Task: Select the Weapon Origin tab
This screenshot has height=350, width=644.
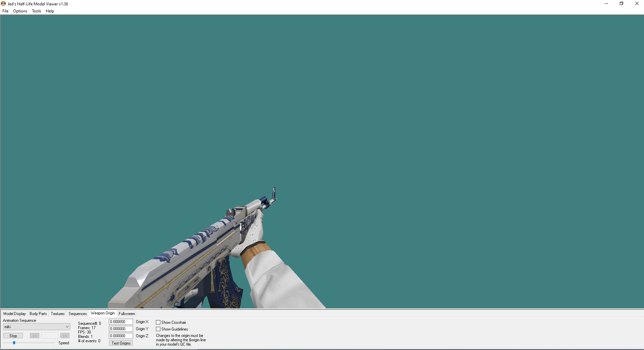Action: tap(103, 313)
